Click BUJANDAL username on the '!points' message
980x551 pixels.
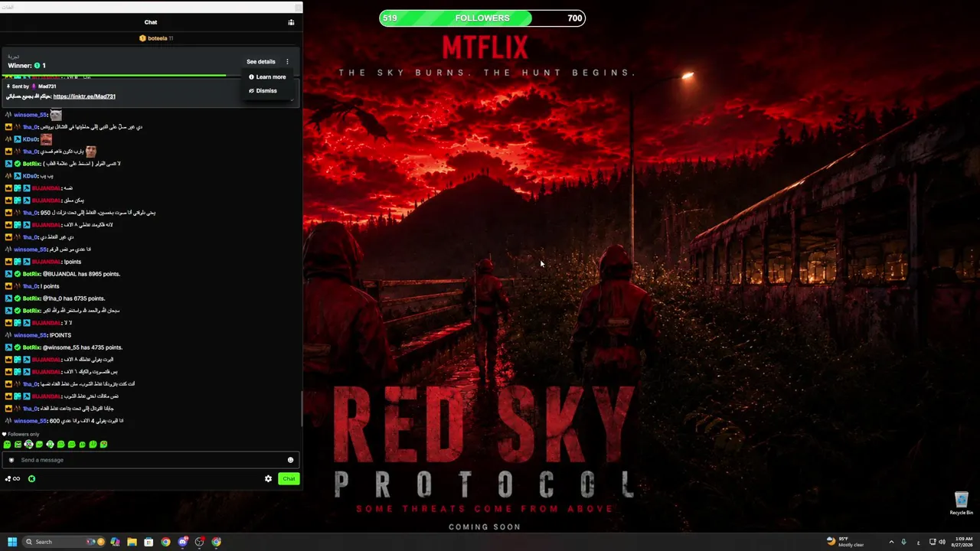coord(46,262)
